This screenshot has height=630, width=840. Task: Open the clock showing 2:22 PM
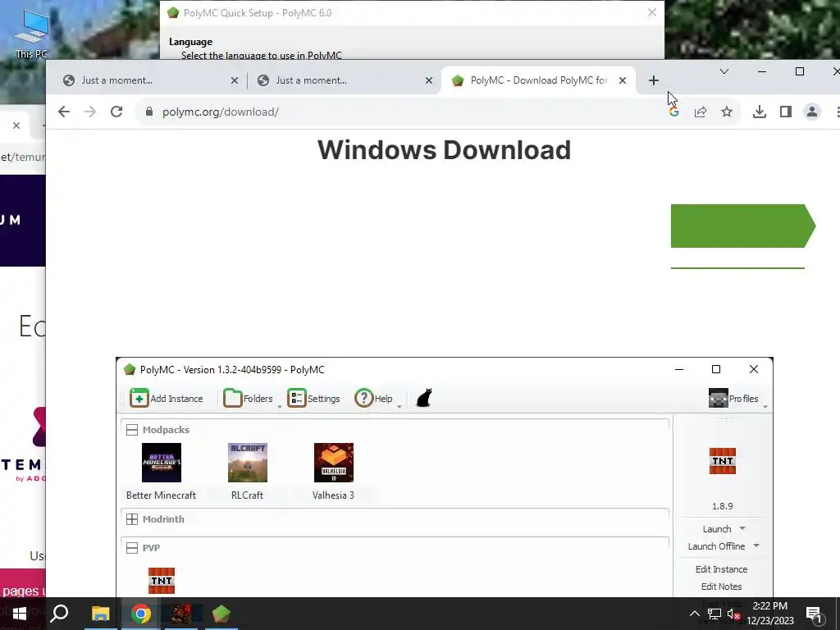[x=769, y=614]
